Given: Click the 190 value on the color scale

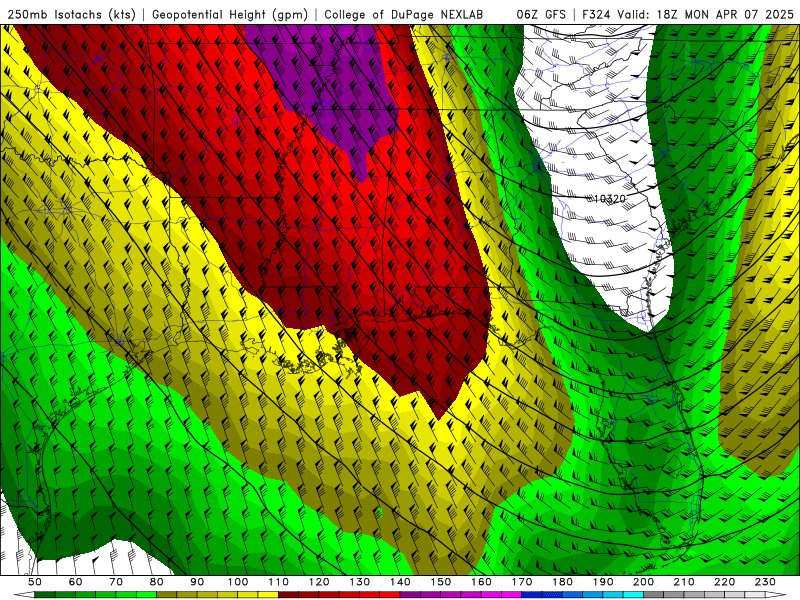Looking at the screenshot, I should [603, 582].
